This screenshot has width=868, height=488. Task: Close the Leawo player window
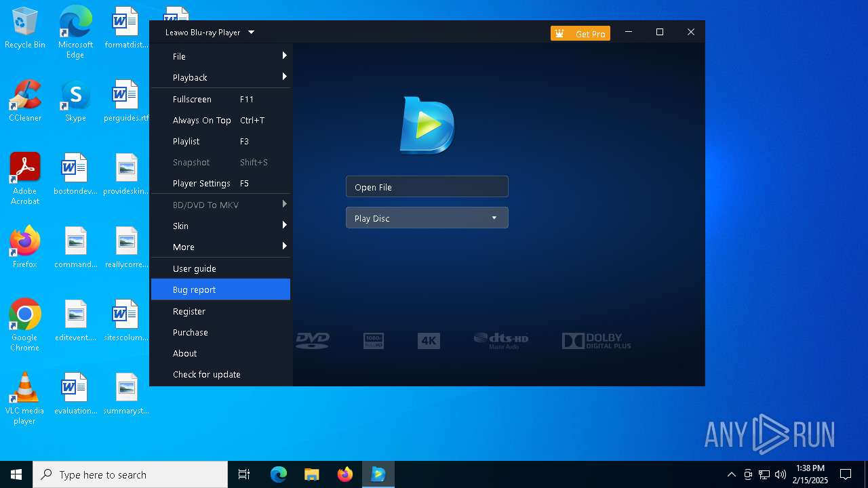(x=691, y=32)
